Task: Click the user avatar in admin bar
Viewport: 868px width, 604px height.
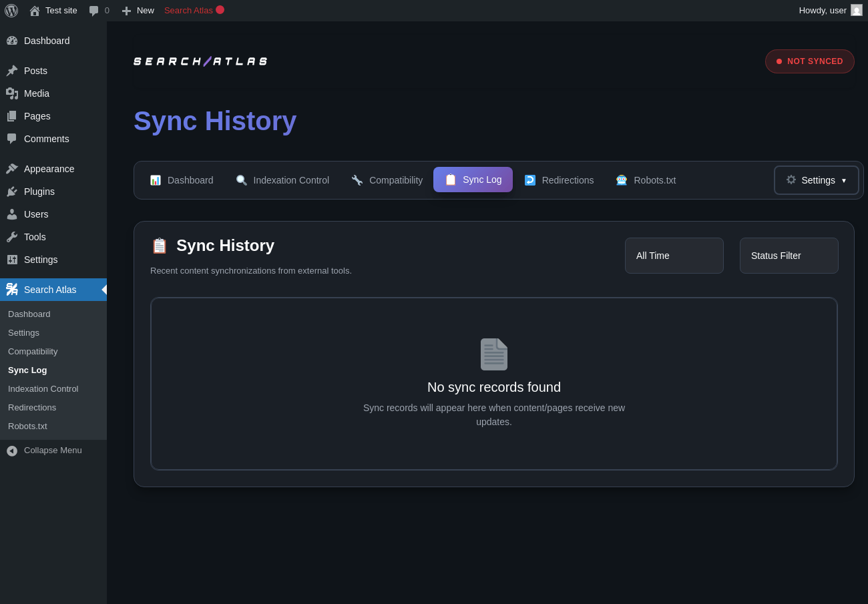Action: 856,11
